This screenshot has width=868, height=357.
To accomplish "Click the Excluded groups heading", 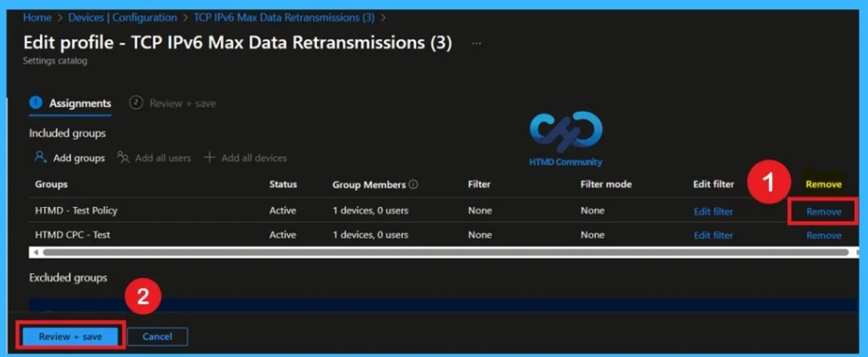I will click(x=68, y=278).
